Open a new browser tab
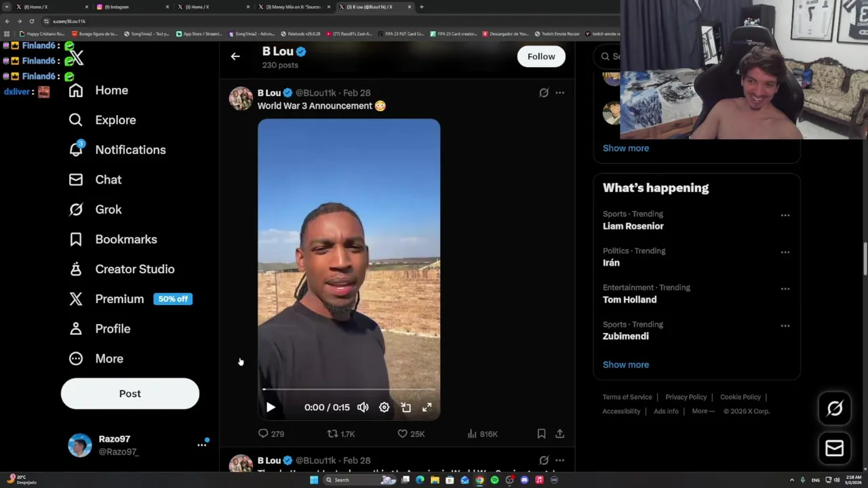Viewport: 868px width, 488px height. (422, 7)
